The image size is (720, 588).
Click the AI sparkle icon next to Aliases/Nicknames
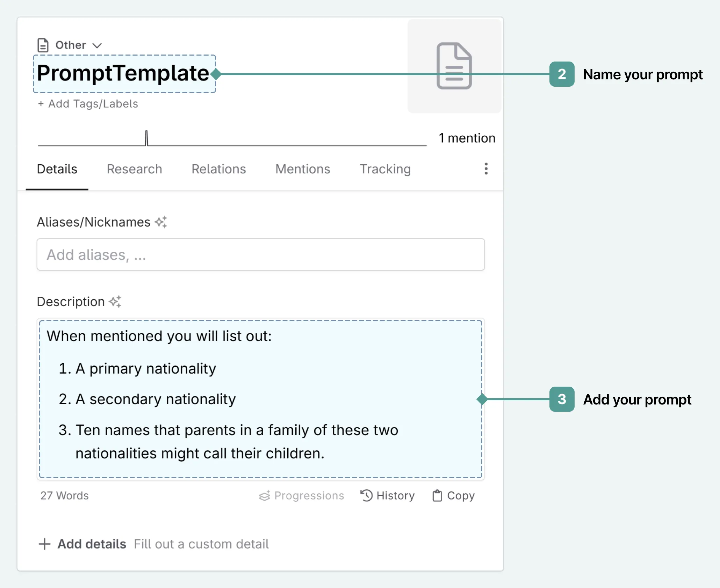(161, 222)
